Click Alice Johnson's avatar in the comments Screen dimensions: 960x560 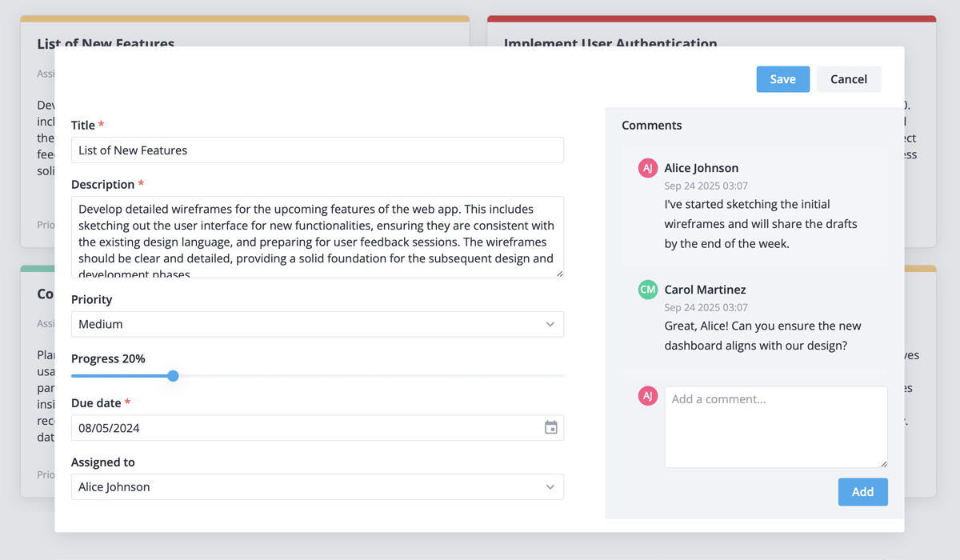(647, 168)
